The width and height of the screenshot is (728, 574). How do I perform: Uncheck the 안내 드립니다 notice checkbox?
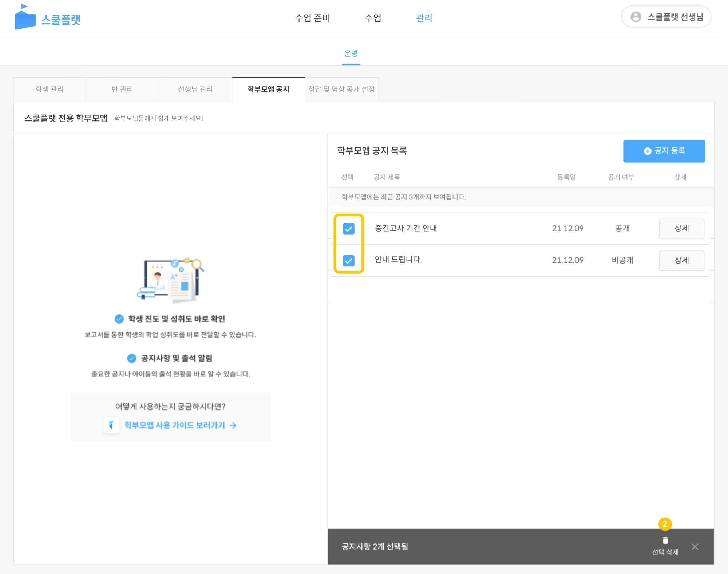pyautogui.click(x=348, y=260)
